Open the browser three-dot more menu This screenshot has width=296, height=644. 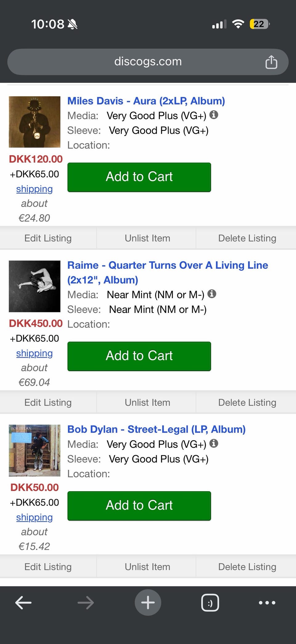[x=267, y=603]
